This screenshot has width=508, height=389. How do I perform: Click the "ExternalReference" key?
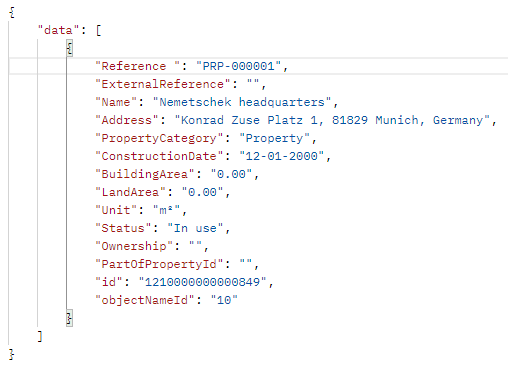pos(163,84)
